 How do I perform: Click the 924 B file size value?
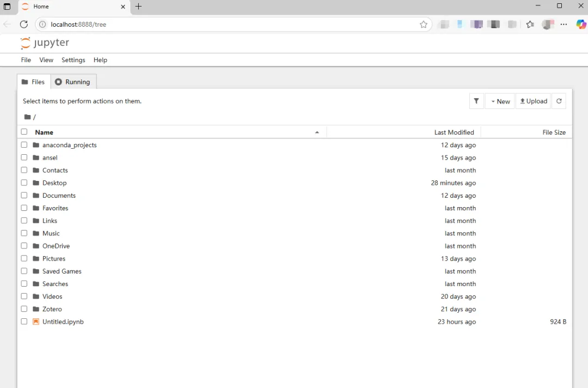point(558,322)
